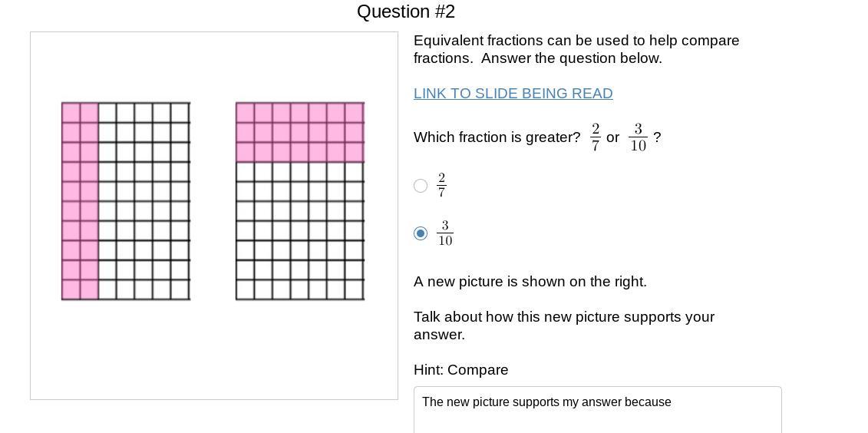Click the answer explanation text box

(597, 409)
